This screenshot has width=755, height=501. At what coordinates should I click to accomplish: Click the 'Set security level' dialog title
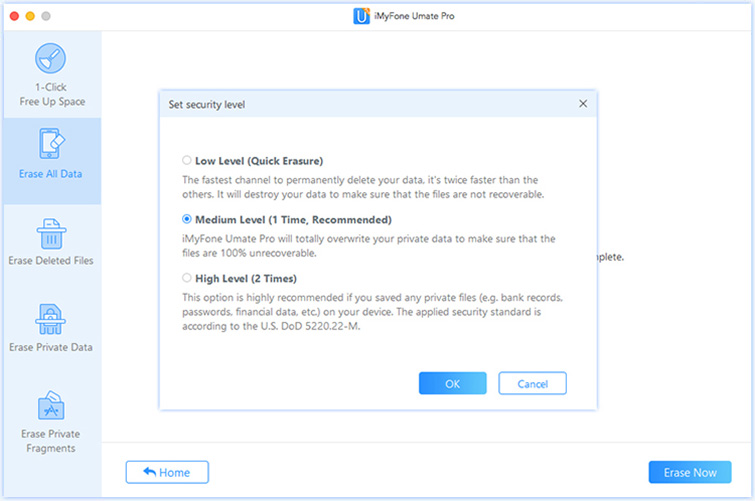click(207, 105)
